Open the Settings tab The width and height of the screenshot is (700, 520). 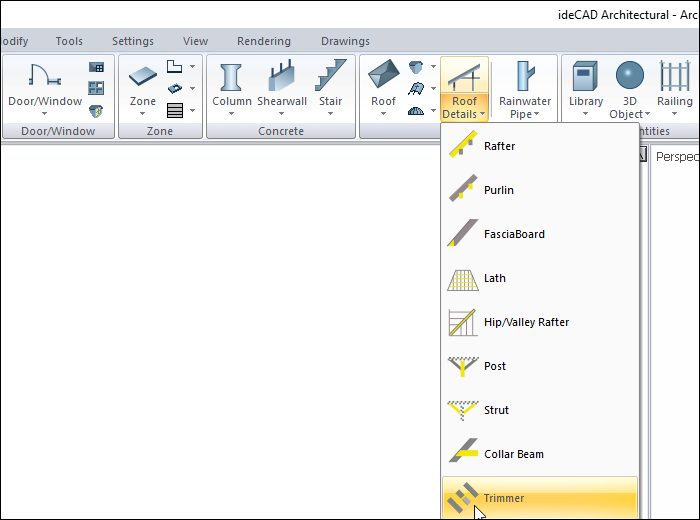point(133,41)
